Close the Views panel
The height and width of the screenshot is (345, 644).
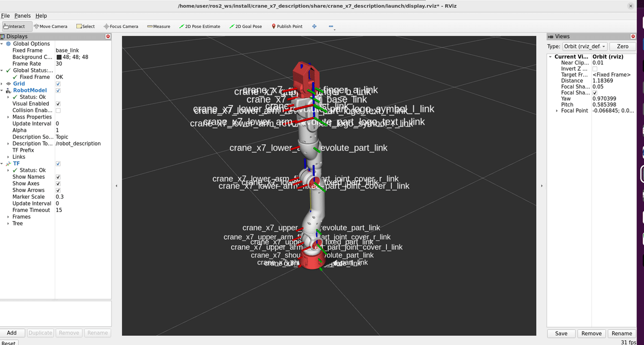[633, 36]
